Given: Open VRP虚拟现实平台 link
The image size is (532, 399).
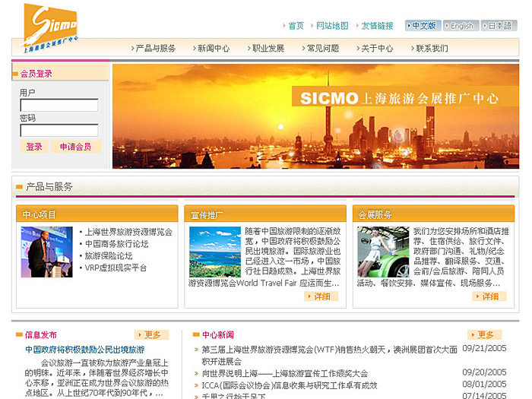Looking at the screenshot, I should point(116,268).
